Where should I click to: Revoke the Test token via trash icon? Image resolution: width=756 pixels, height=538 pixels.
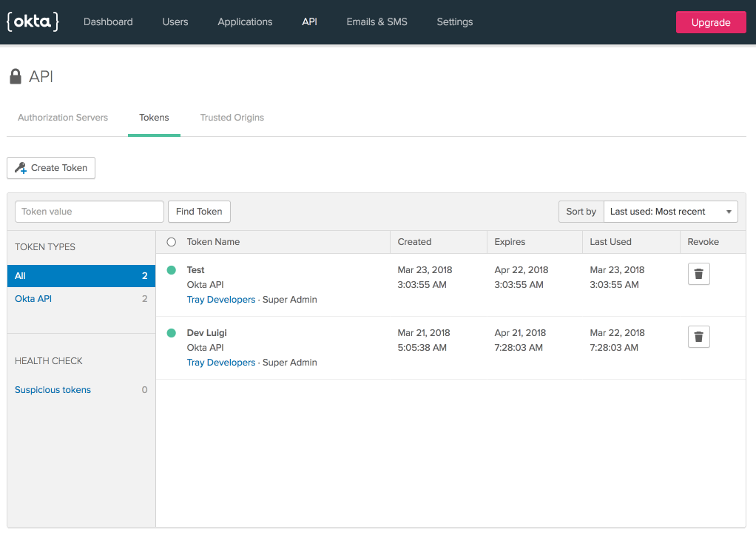coord(698,274)
